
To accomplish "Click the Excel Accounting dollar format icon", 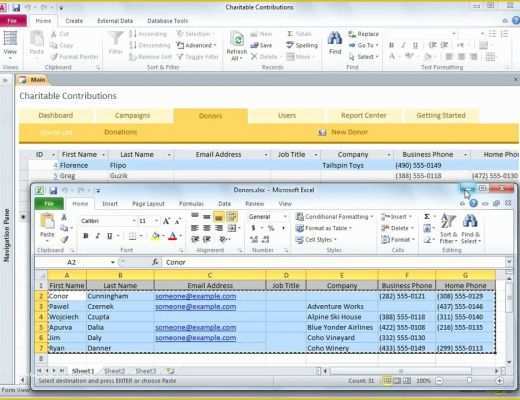I will [253, 228].
